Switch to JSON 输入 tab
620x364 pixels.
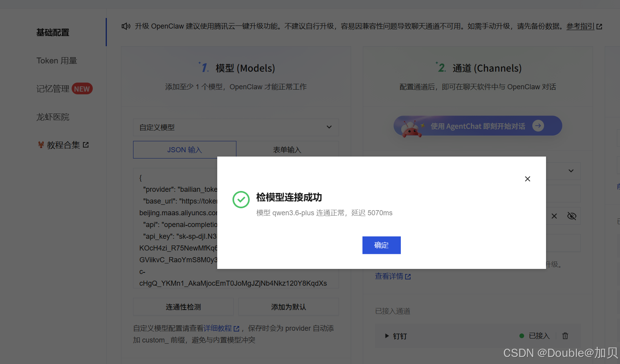[x=185, y=150]
